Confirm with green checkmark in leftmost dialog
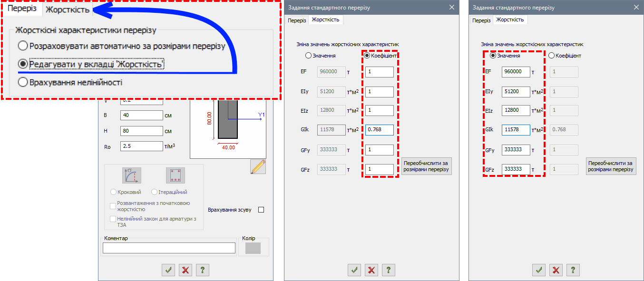This screenshot has height=281, width=644. tap(168, 270)
